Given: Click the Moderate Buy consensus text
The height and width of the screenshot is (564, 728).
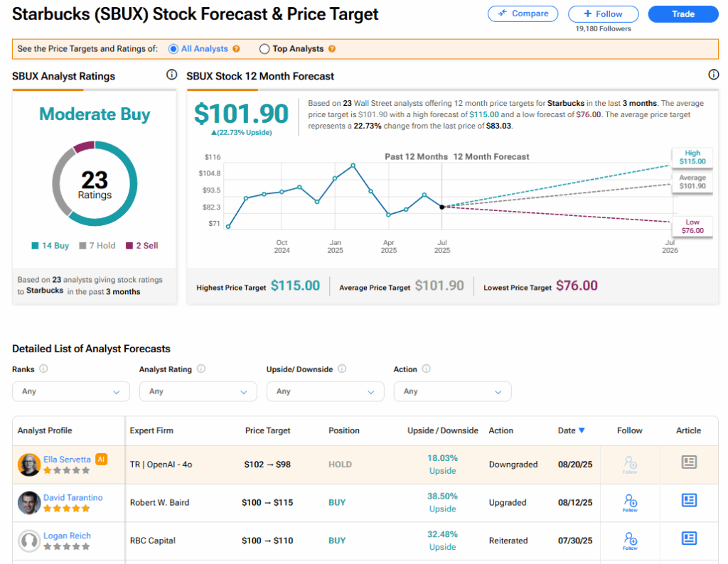Looking at the screenshot, I should pos(95,114).
